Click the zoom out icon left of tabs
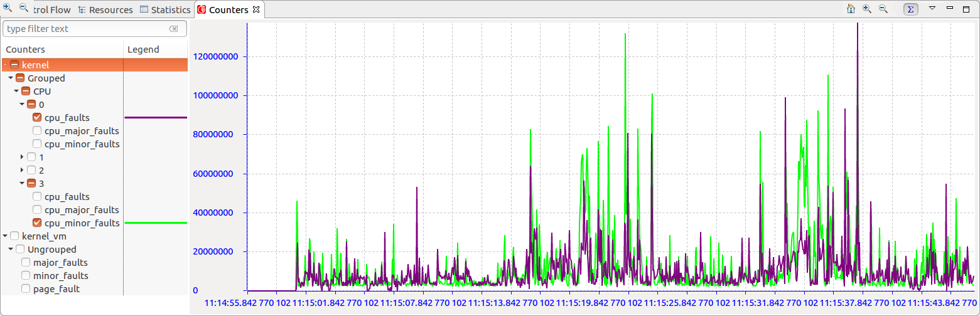 [x=24, y=8]
